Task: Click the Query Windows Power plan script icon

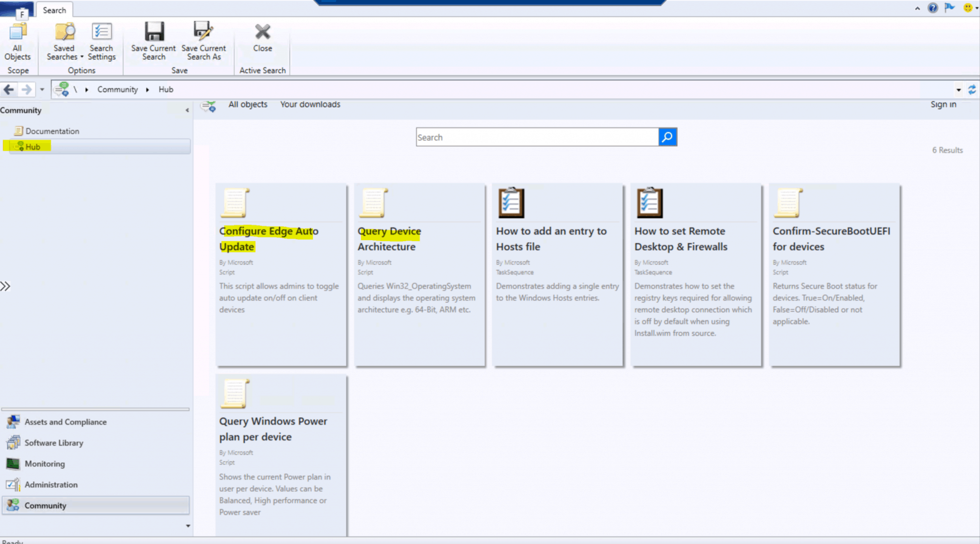Action: (235, 393)
